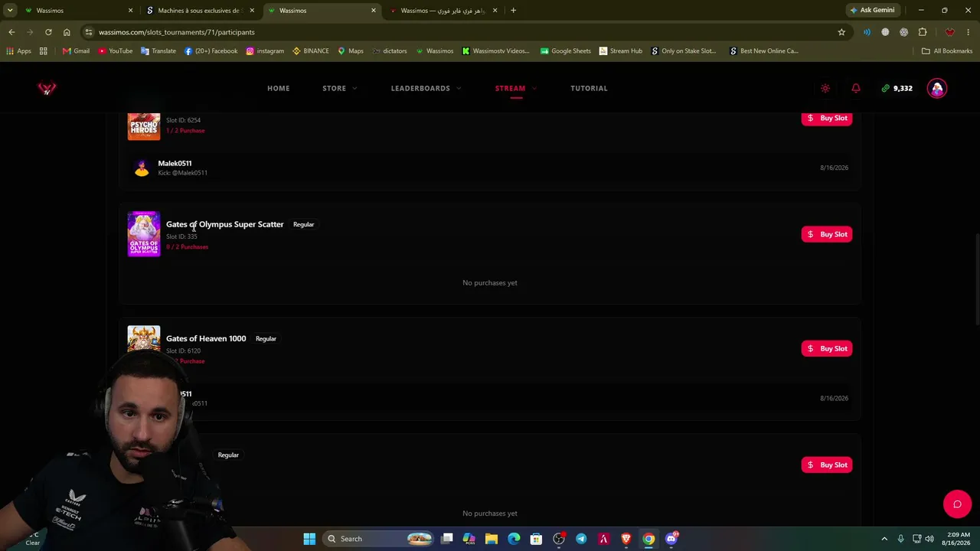
Task: Open the Gates of Heaven 1000 thumbnail
Action: point(144,339)
